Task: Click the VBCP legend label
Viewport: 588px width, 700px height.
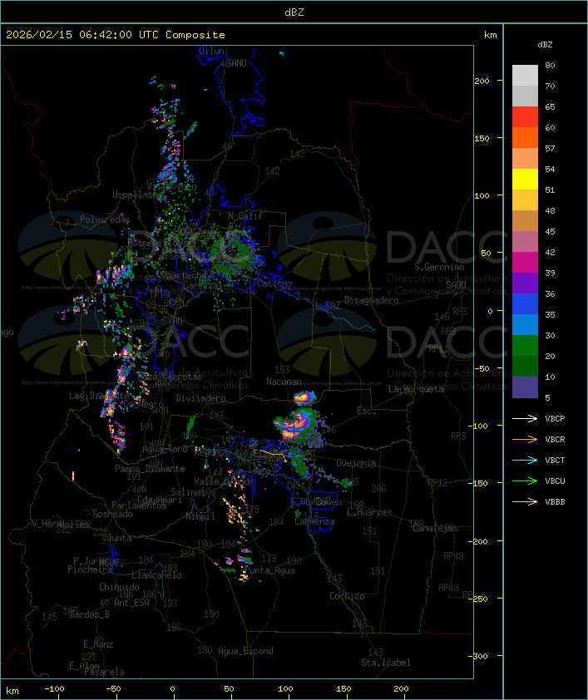Action: (x=555, y=418)
